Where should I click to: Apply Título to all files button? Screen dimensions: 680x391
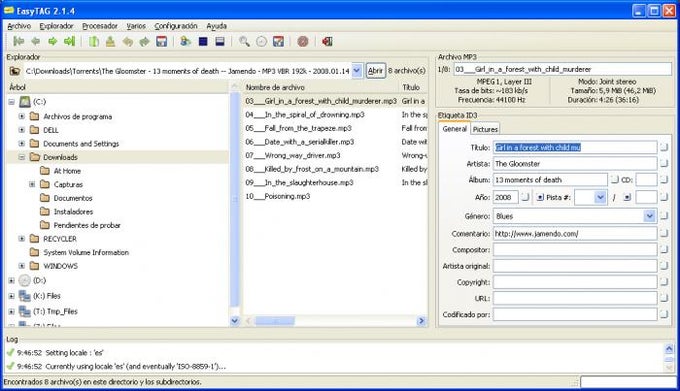click(x=664, y=148)
